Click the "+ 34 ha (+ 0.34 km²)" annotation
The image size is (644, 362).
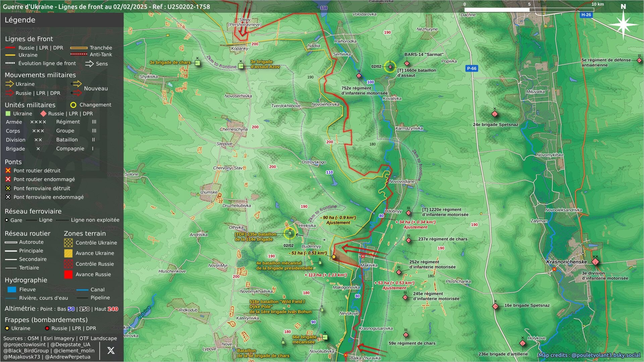click(415, 222)
